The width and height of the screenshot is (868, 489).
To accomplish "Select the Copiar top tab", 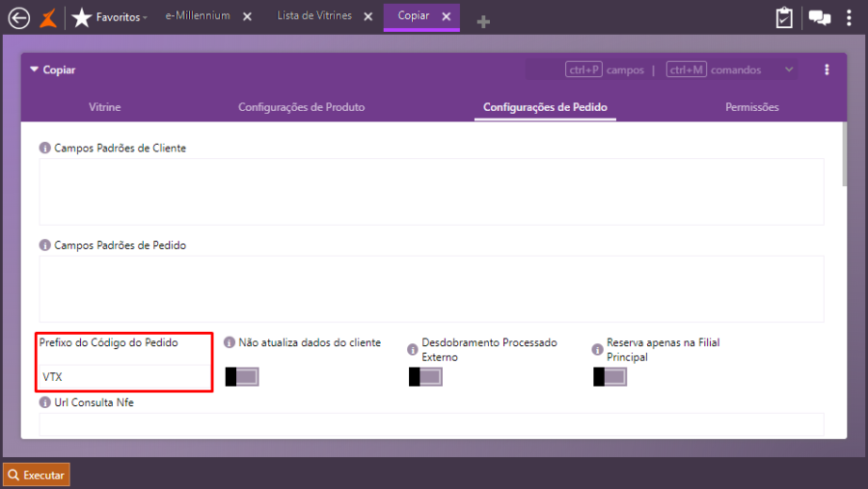I will (x=414, y=16).
